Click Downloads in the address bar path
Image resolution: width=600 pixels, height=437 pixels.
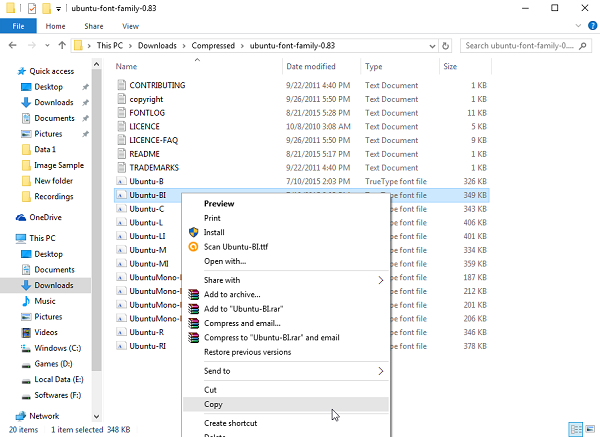coord(157,46)
